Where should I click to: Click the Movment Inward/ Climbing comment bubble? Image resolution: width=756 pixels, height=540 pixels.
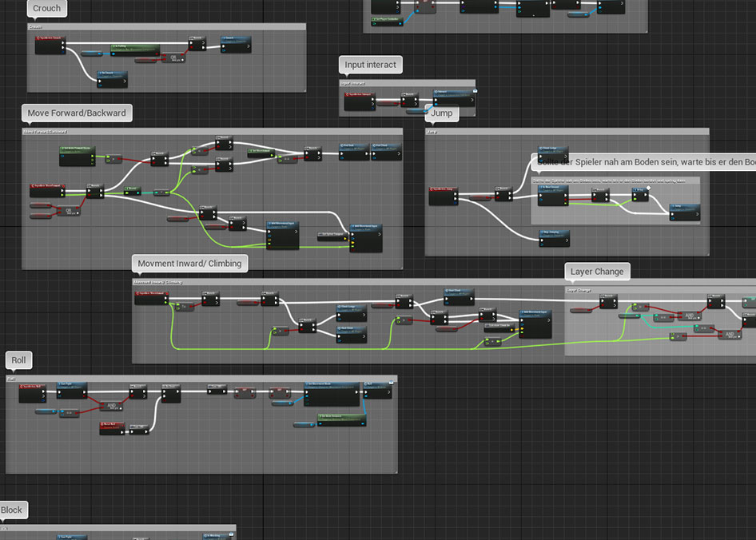[x=189, y=264]
